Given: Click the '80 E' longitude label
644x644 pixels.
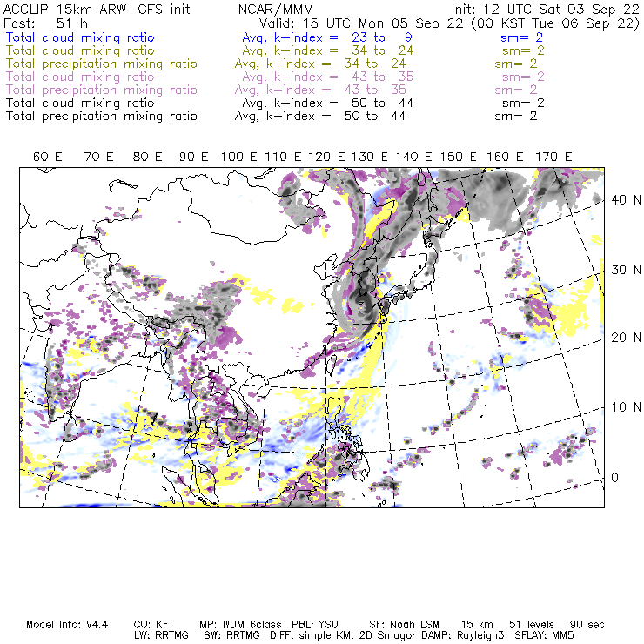Looking at the screenshot, I should (x=147, y=157).
